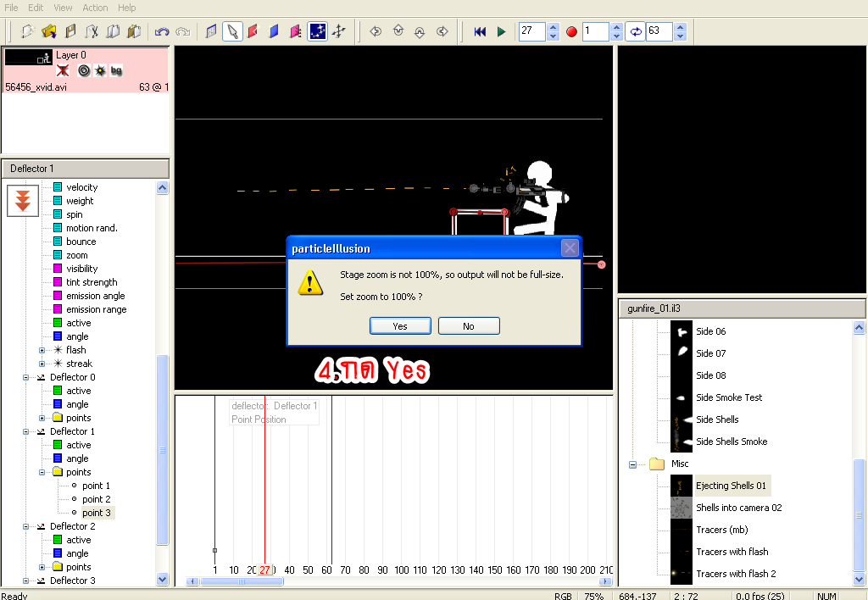Image resolution: width=868 pixels, height=600 pixels.
Task: Decrease end frame 63 with down stepper
Action: point(681,36)
